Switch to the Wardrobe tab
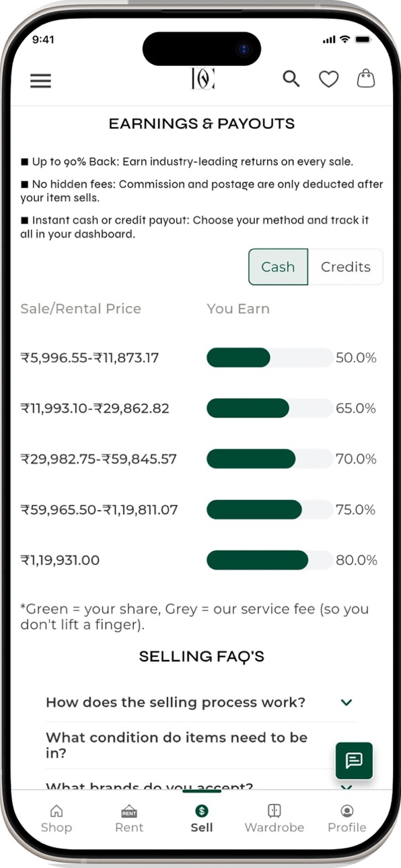 pyautogui.click(x=274, y=818)
